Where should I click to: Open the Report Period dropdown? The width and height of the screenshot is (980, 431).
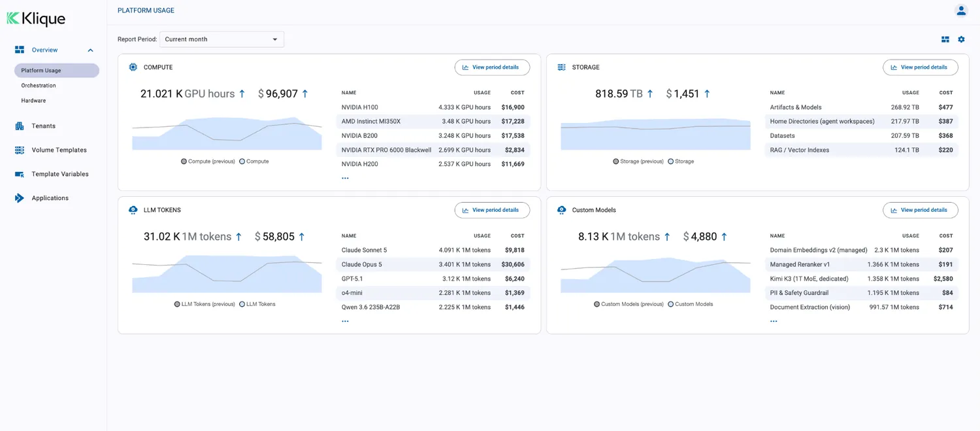[221, 39]
